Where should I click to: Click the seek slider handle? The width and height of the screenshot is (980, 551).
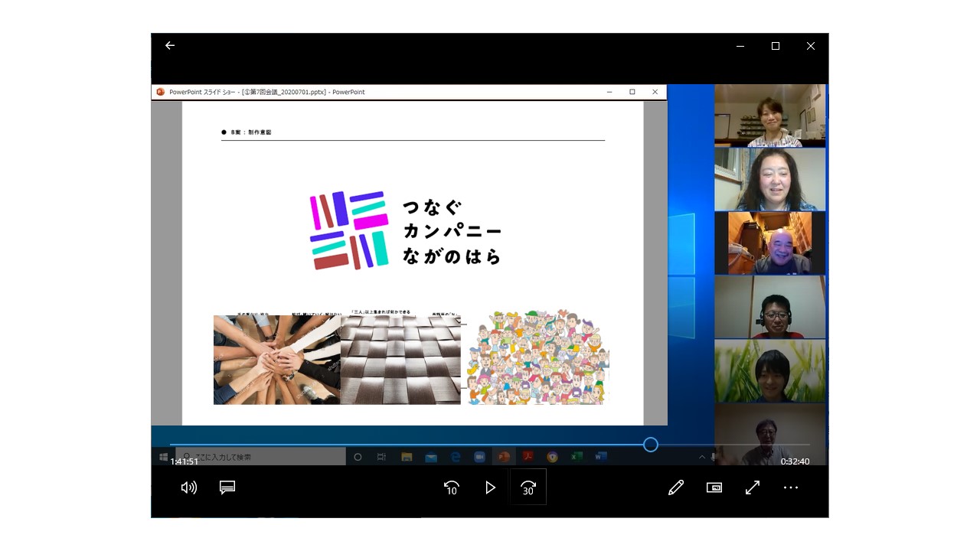pyautogui.click(x=650, y=445)
